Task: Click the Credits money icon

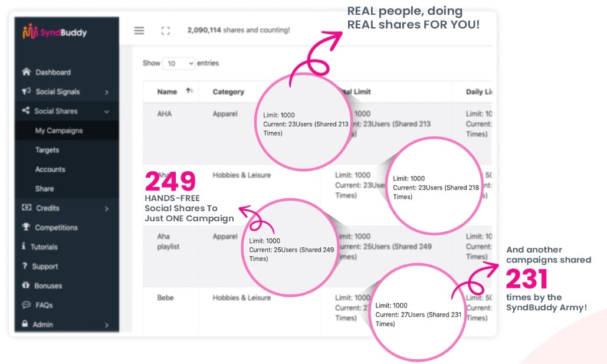Action: [26, 208]
